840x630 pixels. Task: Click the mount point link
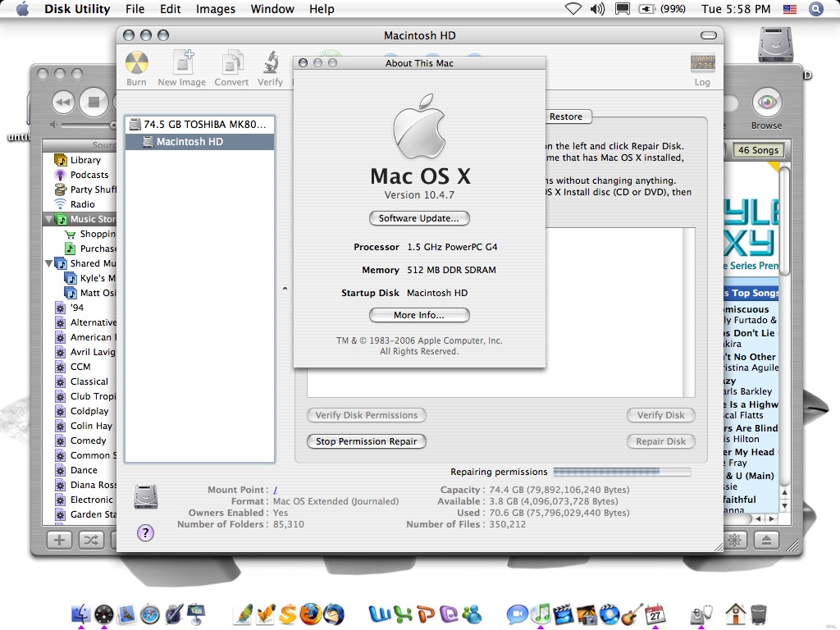(275, 490)
